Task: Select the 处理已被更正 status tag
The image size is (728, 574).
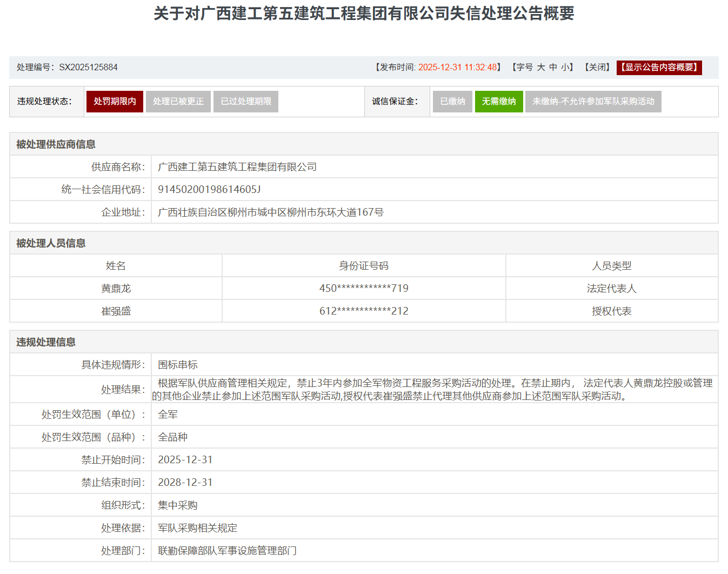Action: [178, 102]
